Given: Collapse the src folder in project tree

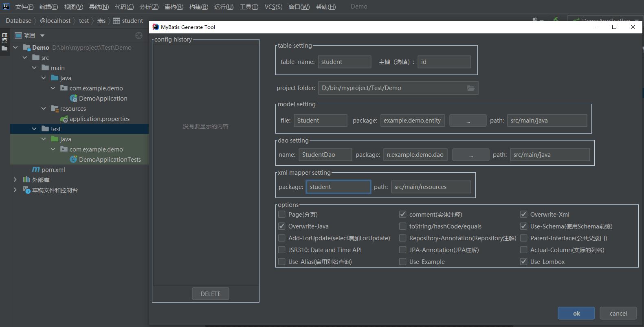Looking at the screenshot, I should [x=25, y=58].
